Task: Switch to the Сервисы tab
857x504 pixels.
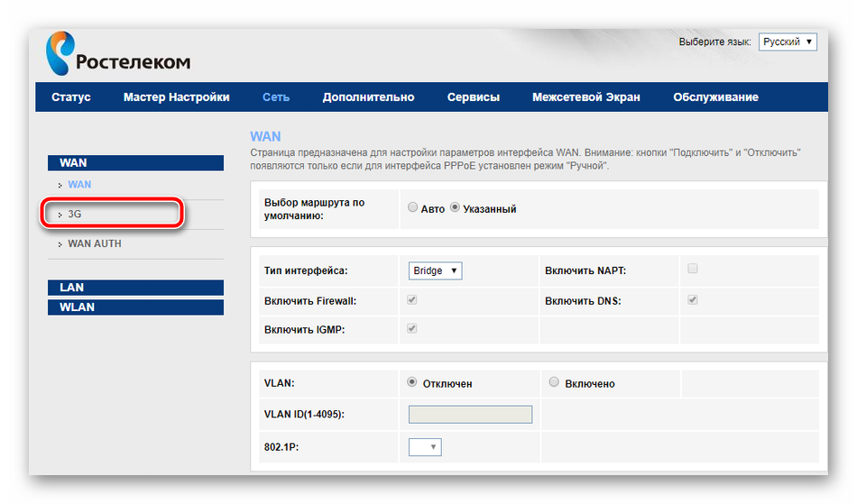Action: point(473,97)
